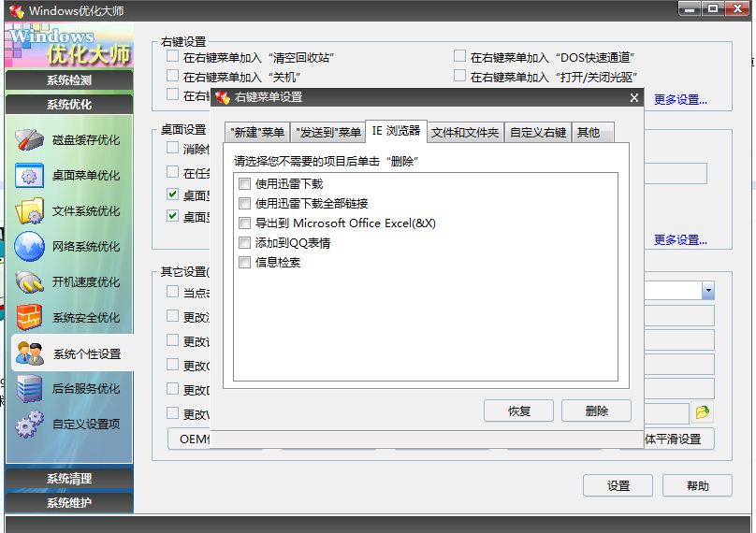The image size is (756, 533).
Task: Open 更多设置 link in 右键设置 section
Action: pyautogui.click(x=680, y=100)
